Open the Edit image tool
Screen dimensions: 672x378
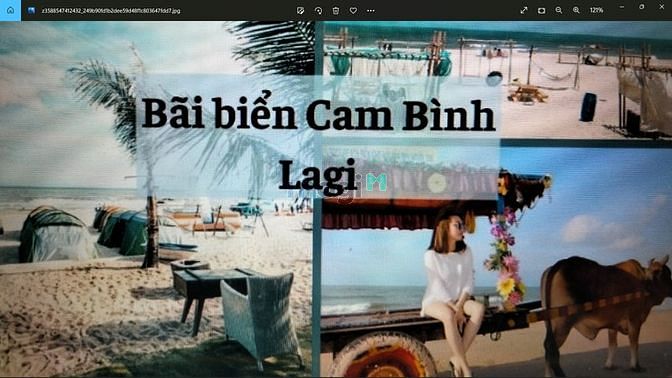click(x=300, y=10)
